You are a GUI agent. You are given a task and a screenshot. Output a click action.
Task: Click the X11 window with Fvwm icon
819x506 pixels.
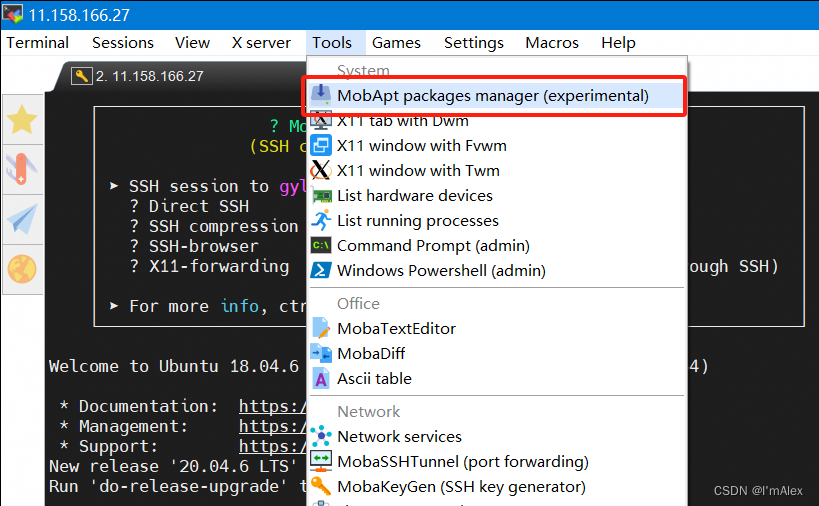point(321,145)
